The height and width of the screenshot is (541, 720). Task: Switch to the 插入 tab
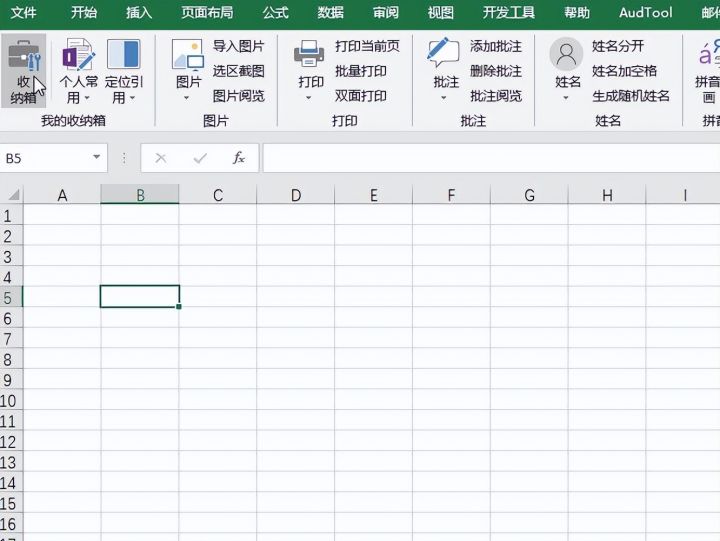pyautogui.click(x=139, y=12)
